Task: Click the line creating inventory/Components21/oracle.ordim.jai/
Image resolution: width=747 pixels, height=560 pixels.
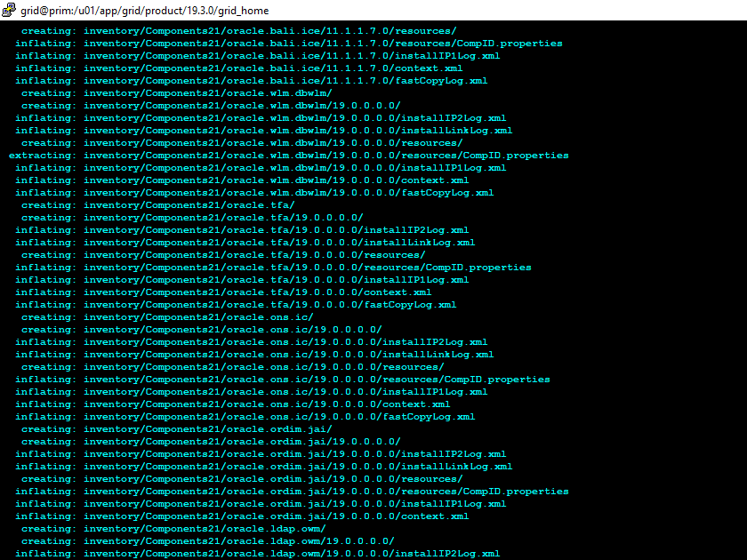Action: point(177,429)
